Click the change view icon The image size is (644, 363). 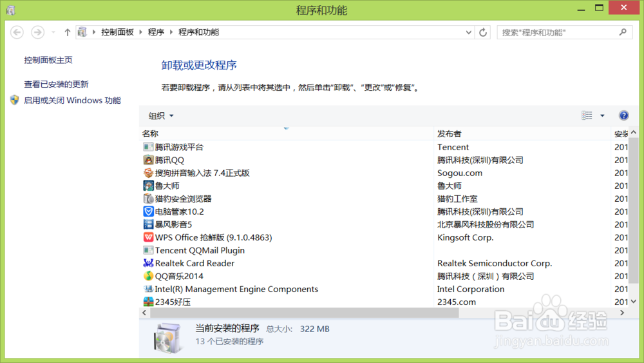point(587,115)
